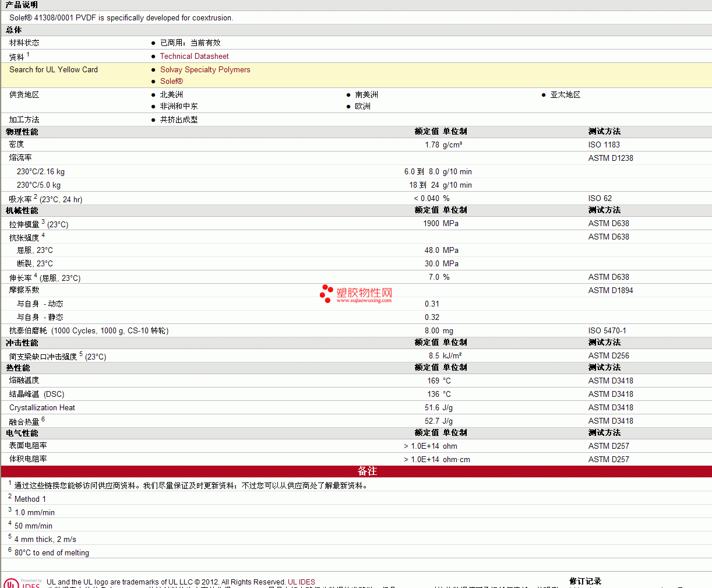Click the density value 1.78
The height and width of the screenshot is (588, 712).
pos(432,145)
